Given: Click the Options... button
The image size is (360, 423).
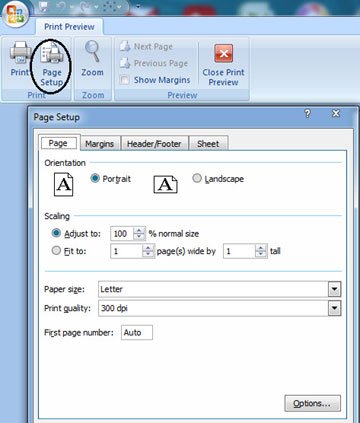Looking at the screenshot, I should [312, 403].
